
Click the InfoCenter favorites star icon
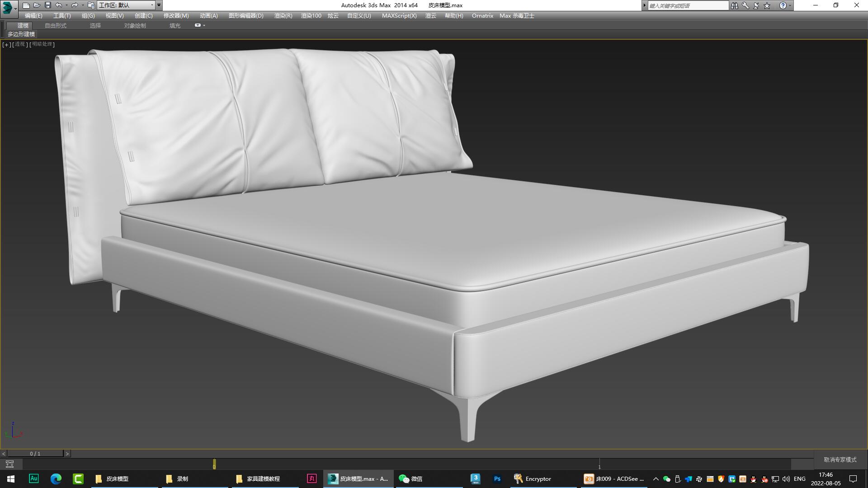click(x=766, y=5)
